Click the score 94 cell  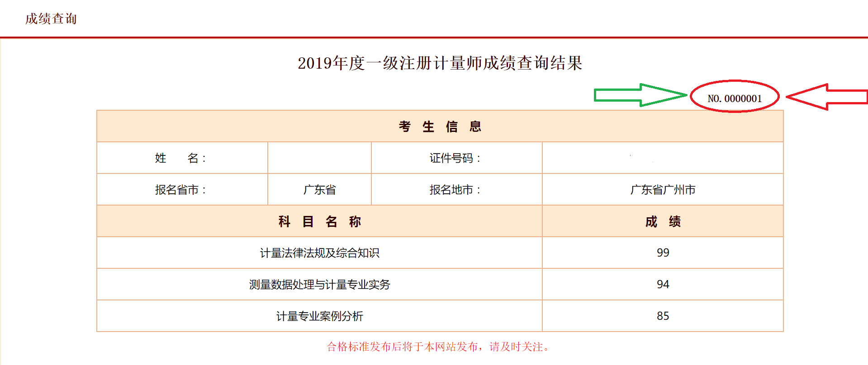663,284
